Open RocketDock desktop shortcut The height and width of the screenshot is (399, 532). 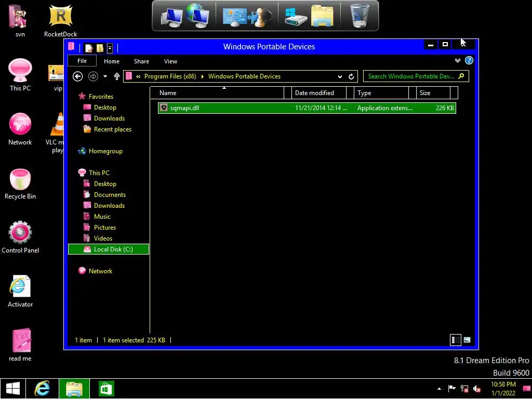(x=60, y=21)
